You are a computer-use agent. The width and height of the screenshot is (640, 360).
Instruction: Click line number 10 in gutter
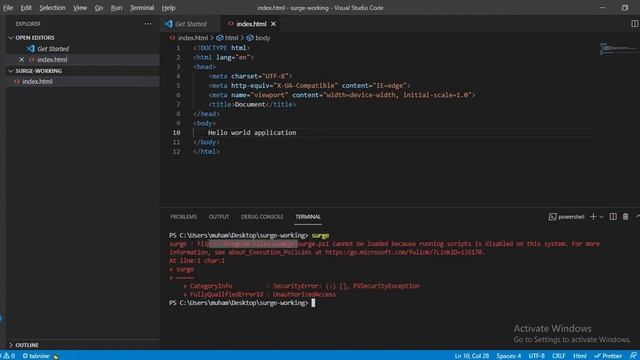(x=176, y=133)
